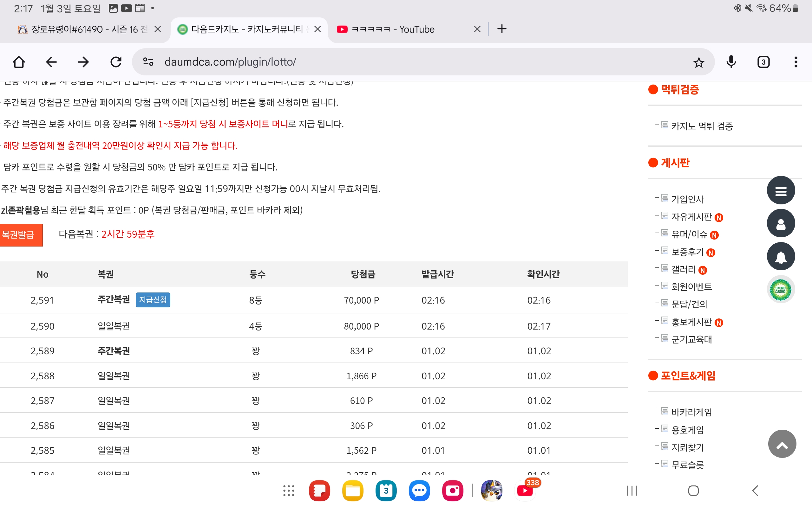Open the 자유게시판 board link
Screen dimensions: 812x507
coord(691,217)
